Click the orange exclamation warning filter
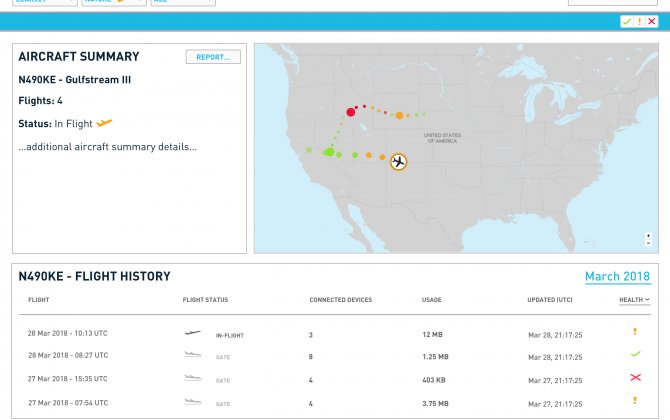This screenshot has height=420, width=670. [639, 21]
